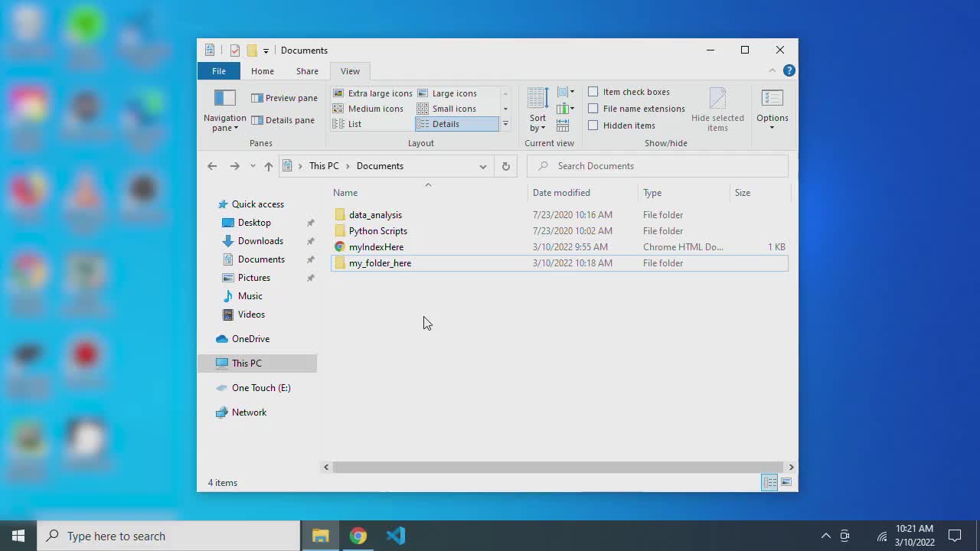This screenshot has width=980, height=551.
Task: Open Pictures in navigation pane
Action: pos(254,278)
